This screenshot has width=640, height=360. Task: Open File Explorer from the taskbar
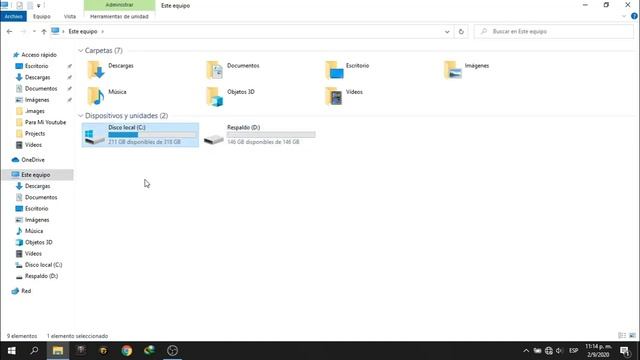[58, 351]
